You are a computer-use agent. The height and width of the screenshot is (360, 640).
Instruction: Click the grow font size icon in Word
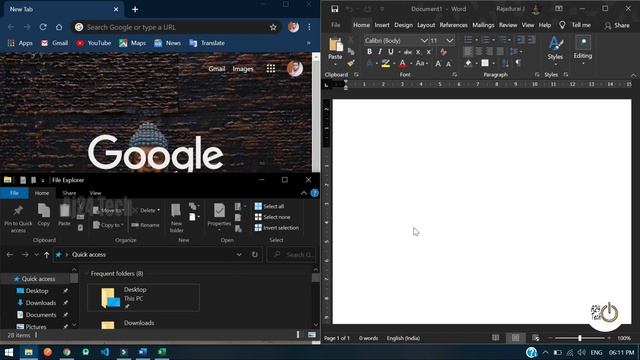pyautogui.click(x=438, y=63)
